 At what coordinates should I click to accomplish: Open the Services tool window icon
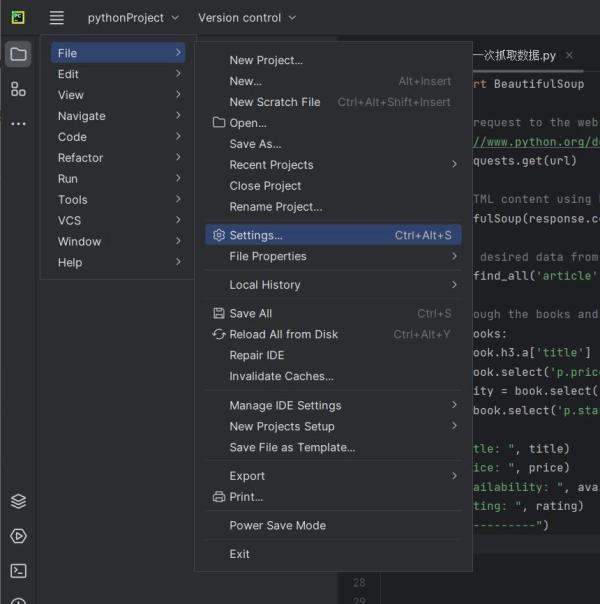18,536
